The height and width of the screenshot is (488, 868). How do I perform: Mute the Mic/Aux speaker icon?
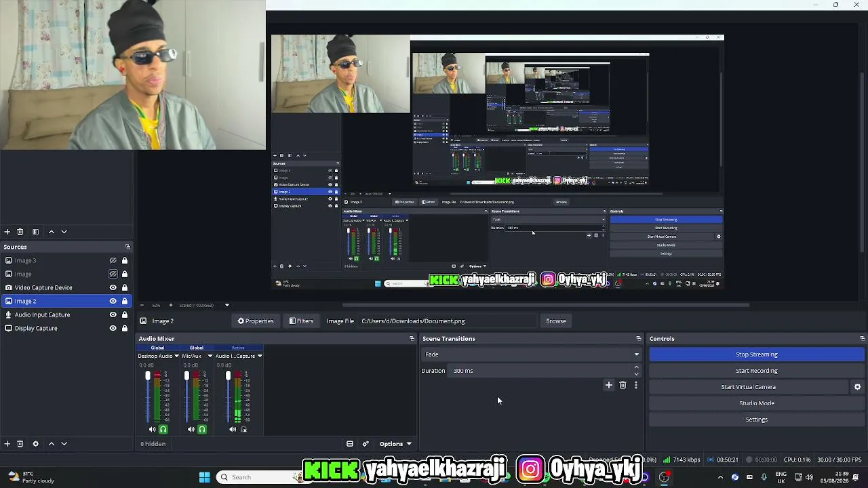pyautogui.click(x=191, y=429)
